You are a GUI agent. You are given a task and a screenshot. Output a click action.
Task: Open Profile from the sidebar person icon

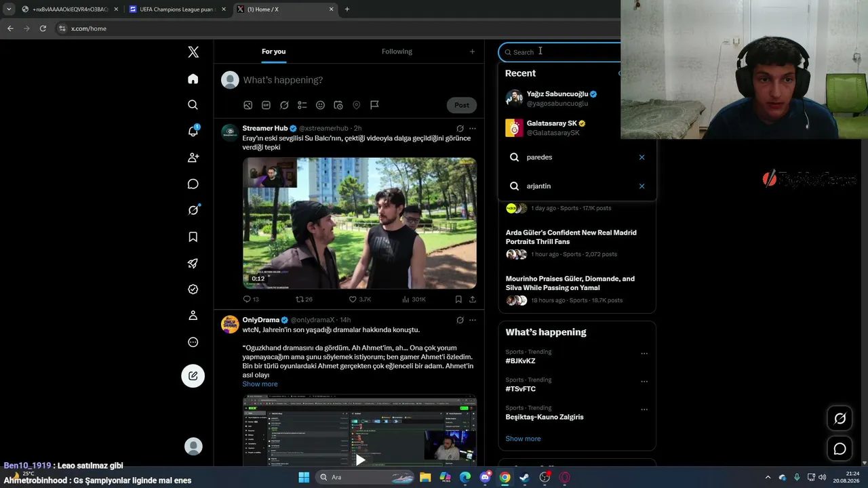point(193,316)
